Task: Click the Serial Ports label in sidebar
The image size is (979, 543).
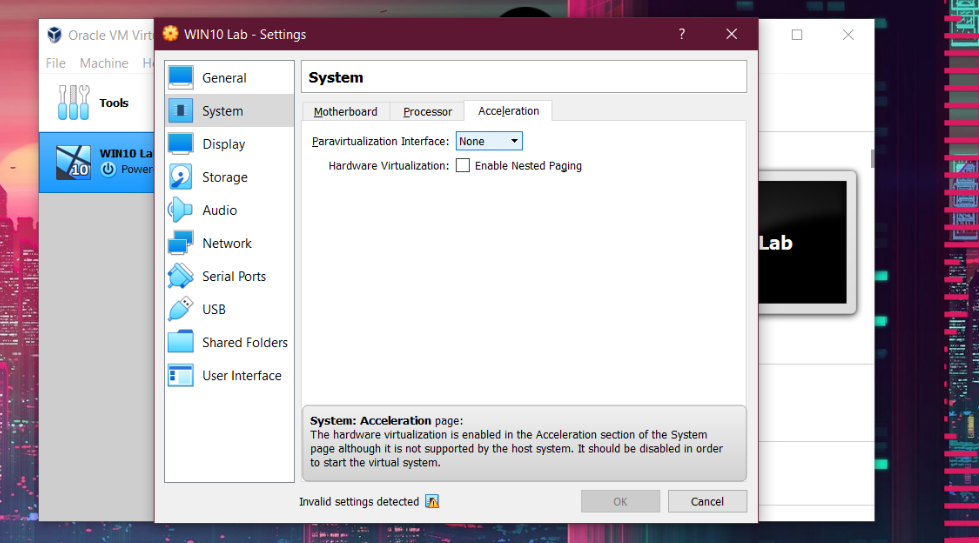Action: point(234,276)
